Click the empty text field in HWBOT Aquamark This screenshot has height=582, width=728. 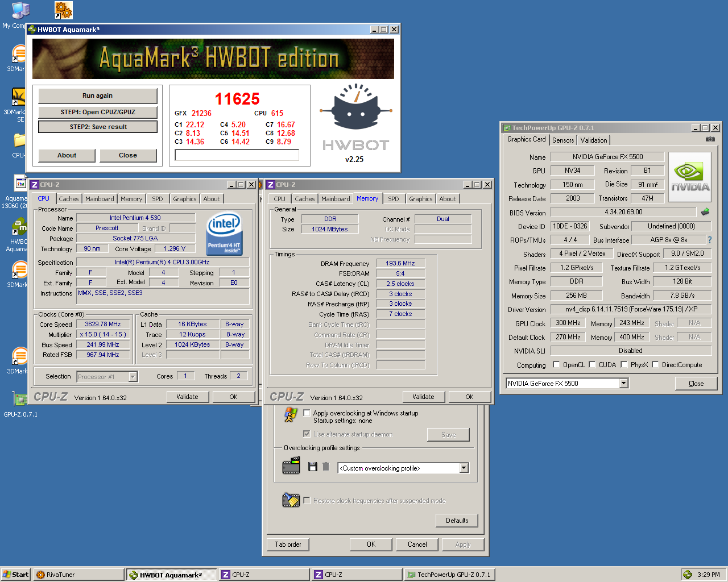click(237, 155)
